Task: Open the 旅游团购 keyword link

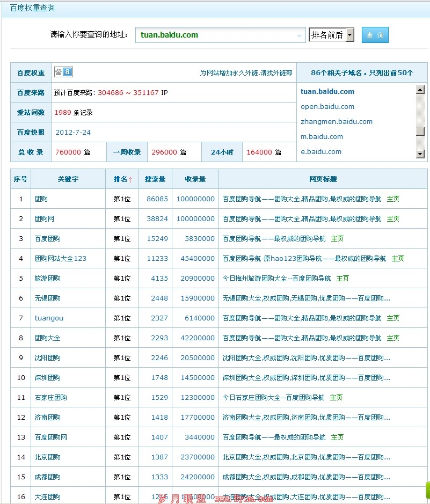Action: (x=48, y=279)
